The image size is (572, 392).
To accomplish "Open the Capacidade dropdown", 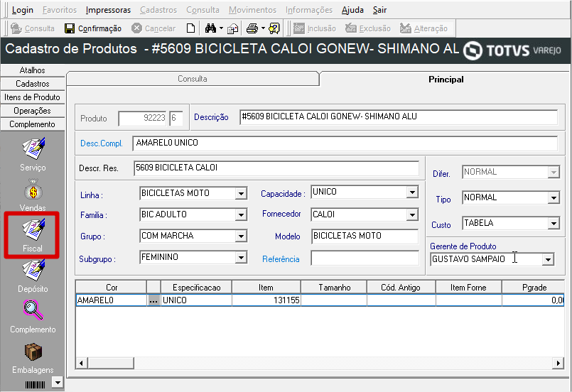I will click(x=412, y=192).
